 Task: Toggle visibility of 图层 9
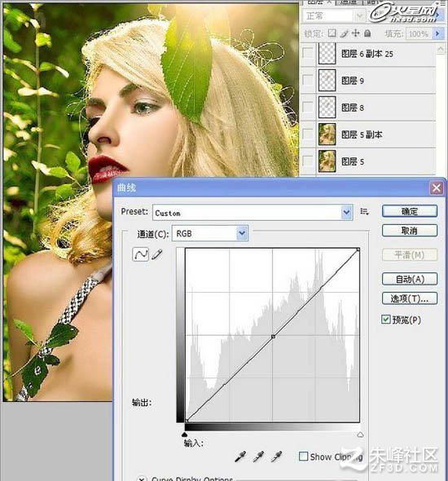click(308, 81)
